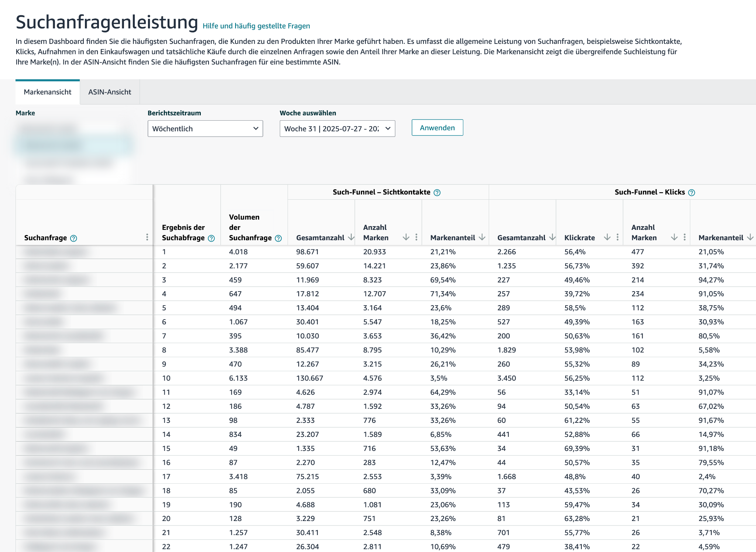This screenshot has height=552, width=756.
Task: Sort Sichtkontakte Markenanteil column arrow
Action: (x=482, y=237)
